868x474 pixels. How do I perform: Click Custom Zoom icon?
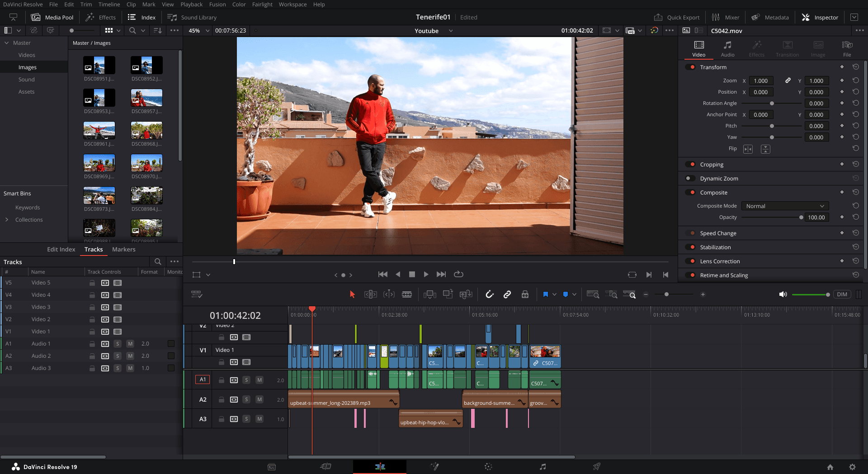click(629, 294)
